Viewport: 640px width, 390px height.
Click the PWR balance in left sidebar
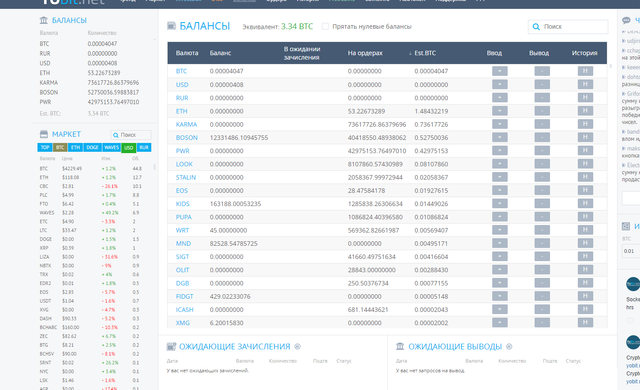coord(113,102)
